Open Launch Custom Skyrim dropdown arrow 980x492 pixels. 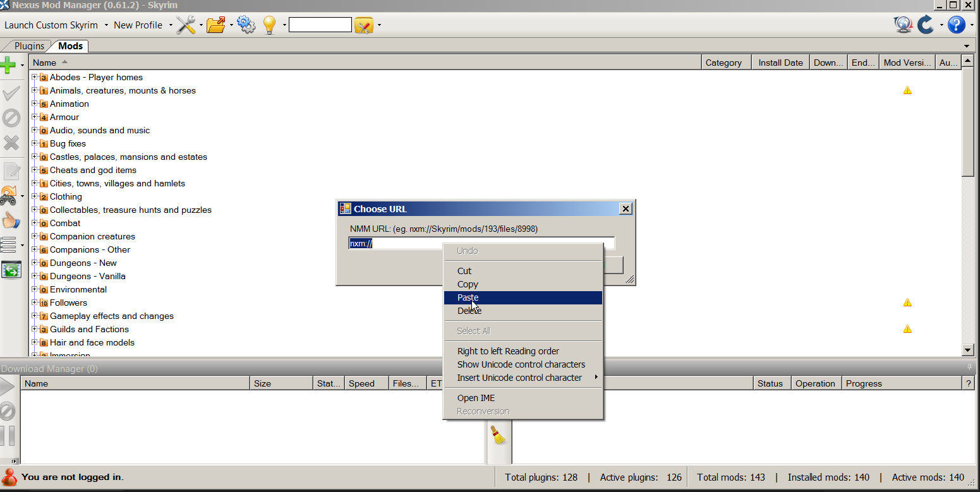click(x=106, y=25)
